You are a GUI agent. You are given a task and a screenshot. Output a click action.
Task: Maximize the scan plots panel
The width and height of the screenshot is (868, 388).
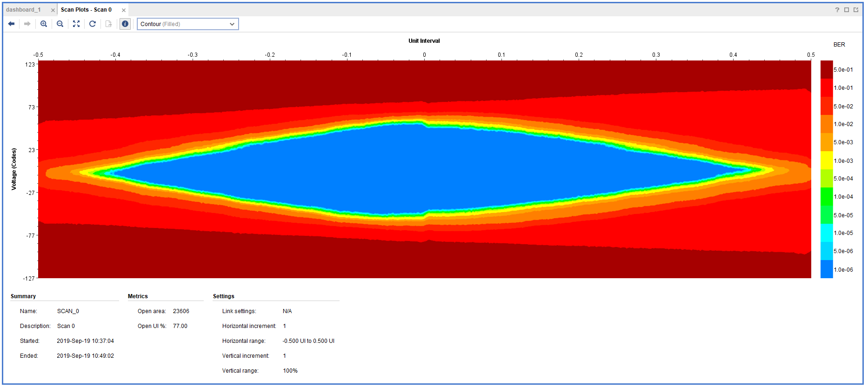click(847, 10)
